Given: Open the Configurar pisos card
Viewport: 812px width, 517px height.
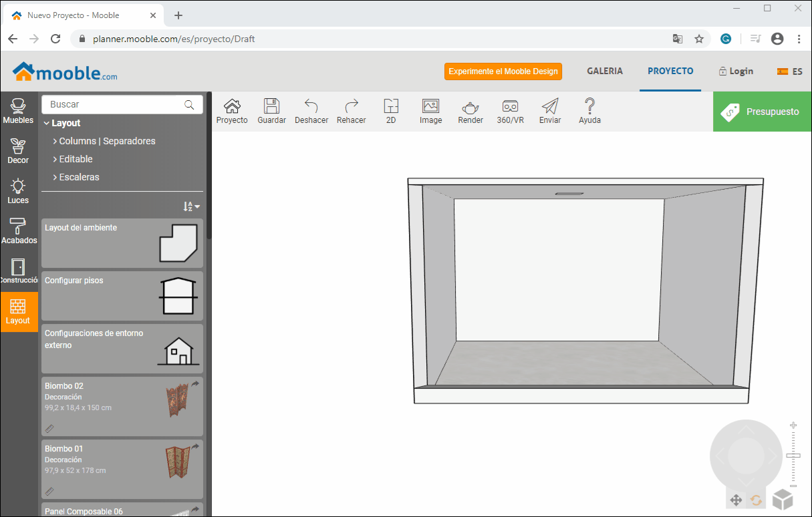Looking at the screenshot, I should click(122, 296).
